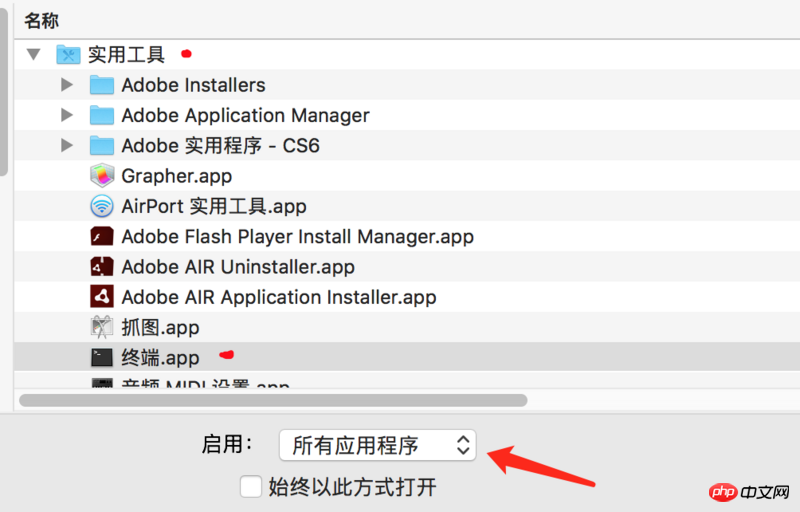Select Grapher.app in the list

[177, 176]
